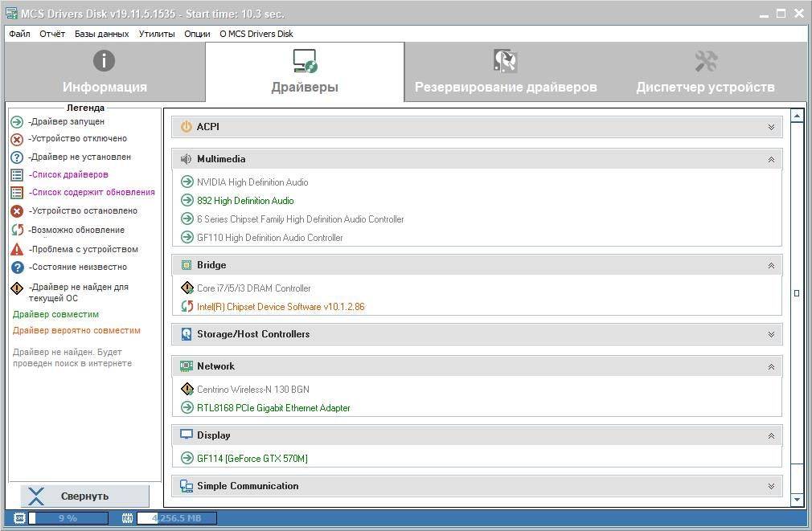This screenshot has height=531, width=812.
Task: Collapse the Network section chevron
Action: click(771, 367)
